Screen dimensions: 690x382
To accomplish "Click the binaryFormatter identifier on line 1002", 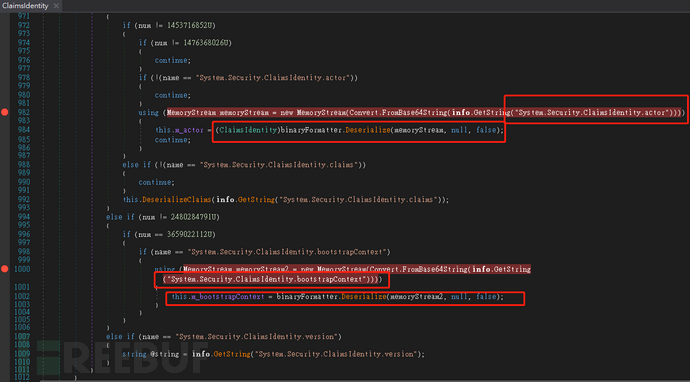I will pos(308,297).
